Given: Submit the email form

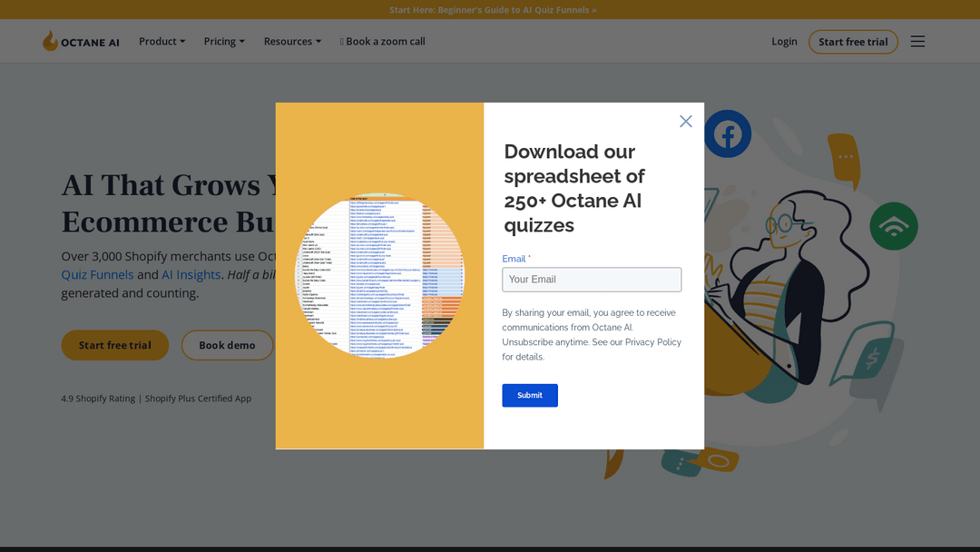Looking at the screenshot, I should click(530, 395).
